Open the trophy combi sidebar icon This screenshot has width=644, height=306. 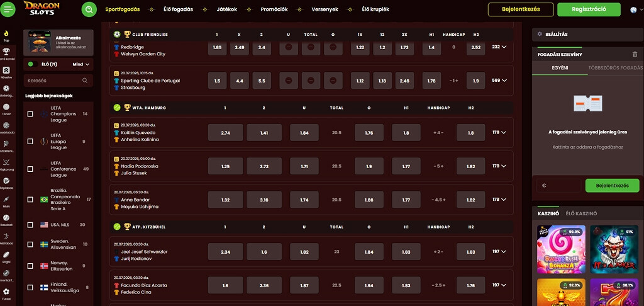[6, 52]
